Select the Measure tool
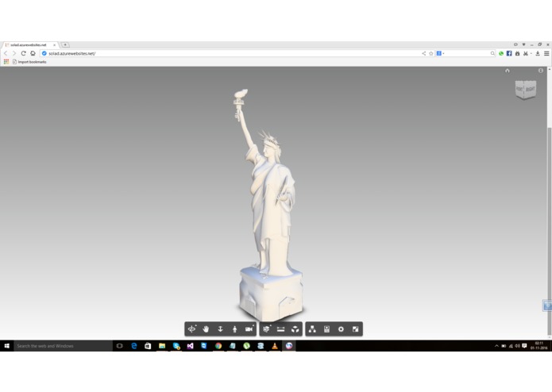 [280, 329]
